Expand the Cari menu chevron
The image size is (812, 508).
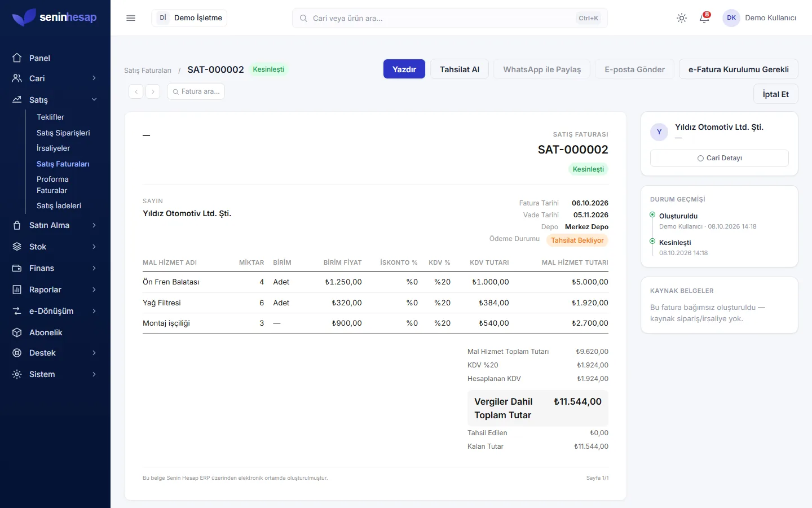click(94, 78)
